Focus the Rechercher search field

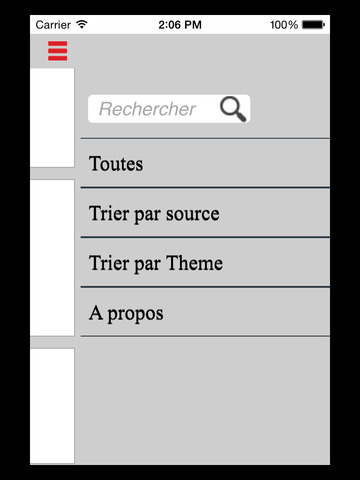tap(169, 109)
